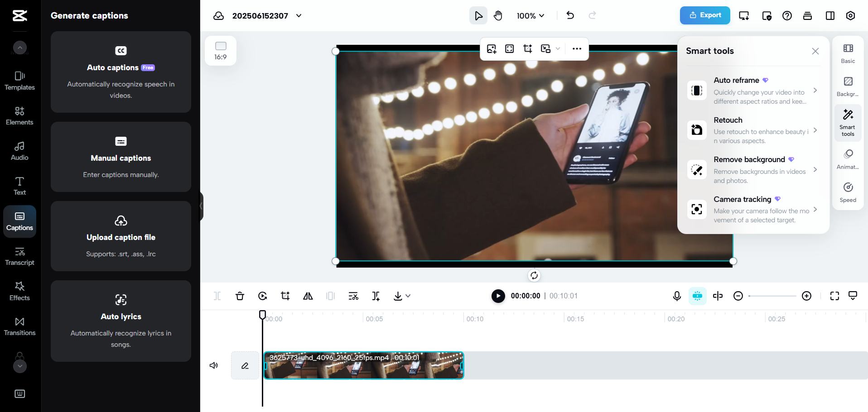This screenshot has width=868, height=412.
Task: Open the Transcript sidebar panel
Action: (19, 256)
